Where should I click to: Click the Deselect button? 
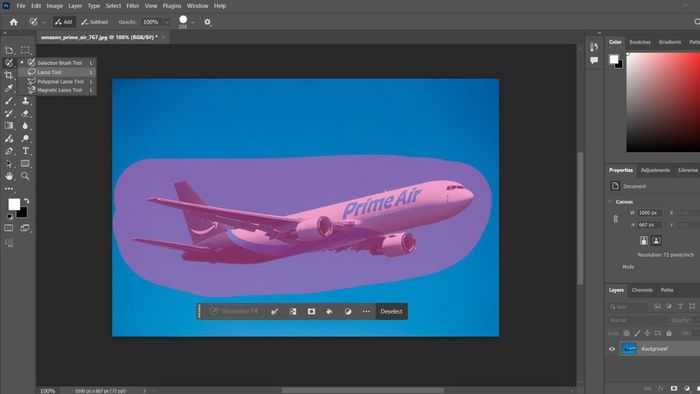(x=391, y=311)
